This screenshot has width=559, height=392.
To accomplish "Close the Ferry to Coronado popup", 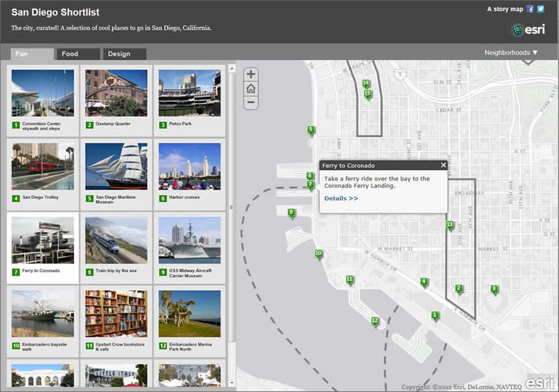I will 443,165.
